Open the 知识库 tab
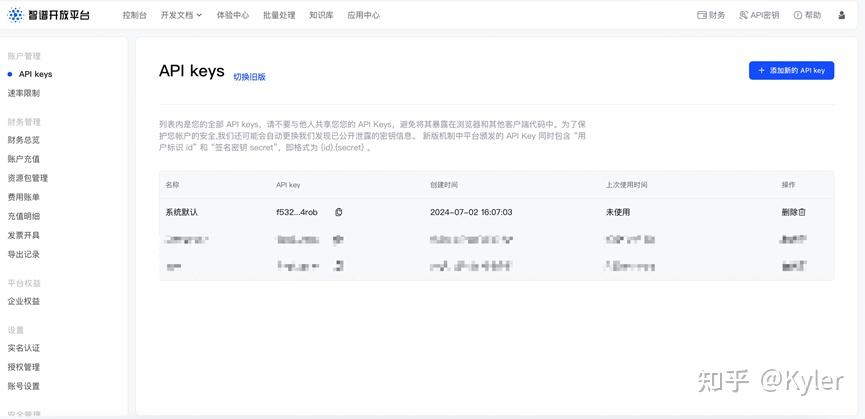Screen dimensions: 865x419 [322, 15]
